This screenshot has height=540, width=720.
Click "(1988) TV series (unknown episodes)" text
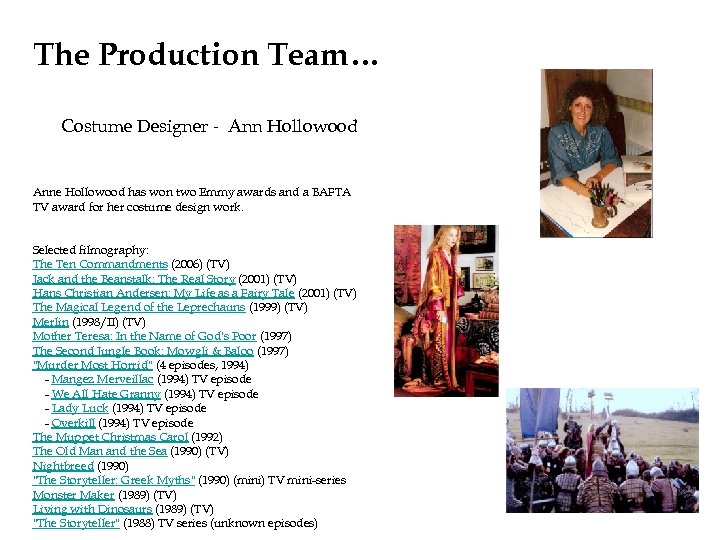(x=221, y=524)
